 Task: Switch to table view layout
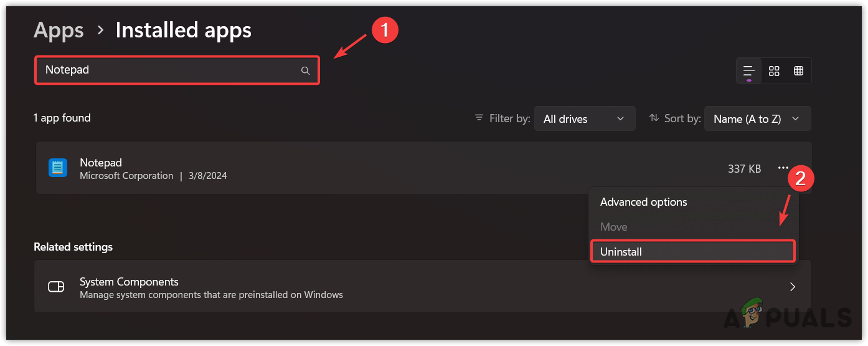coord(798,71)
